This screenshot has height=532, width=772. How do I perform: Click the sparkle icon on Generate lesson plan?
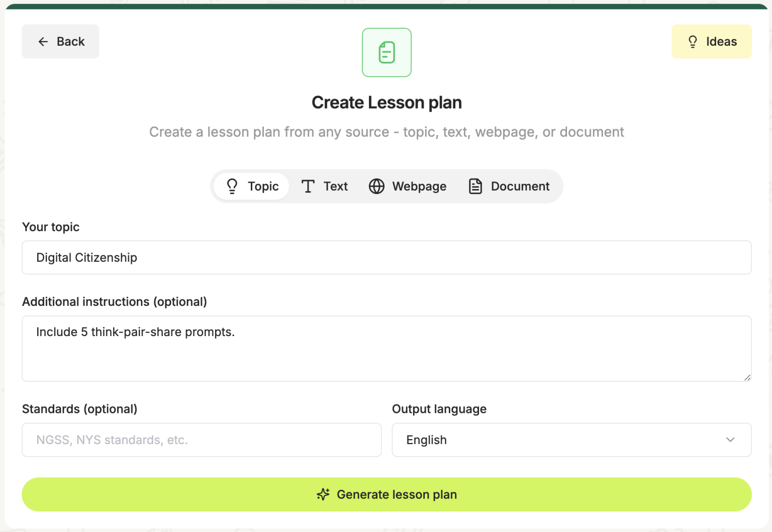tap(322, 494)
